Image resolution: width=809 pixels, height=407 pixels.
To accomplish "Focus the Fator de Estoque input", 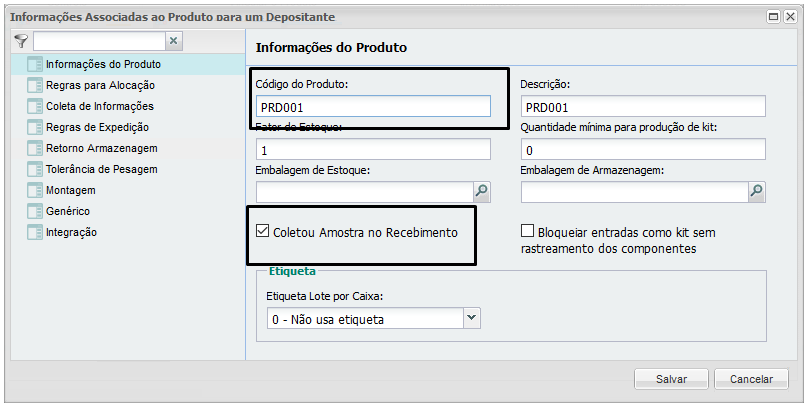I will 373,150.
